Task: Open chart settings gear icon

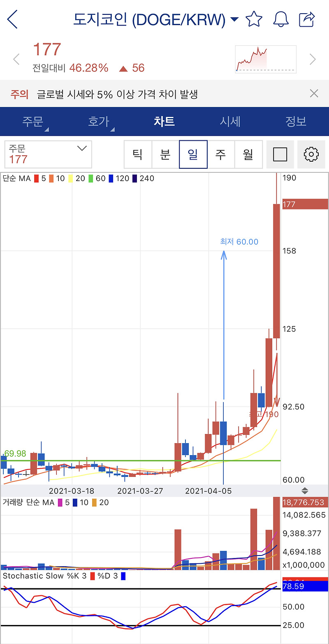Action: [311, 154]
